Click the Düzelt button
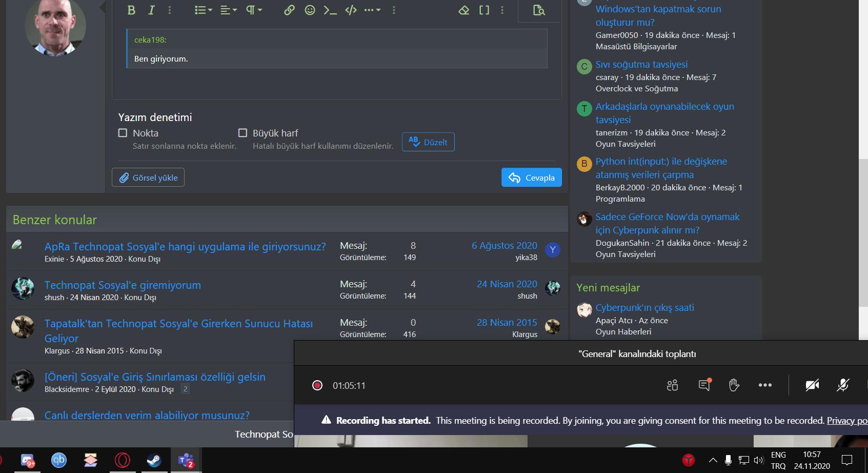The width and height of the screenshot is (868, 473). tap(428, 142)
